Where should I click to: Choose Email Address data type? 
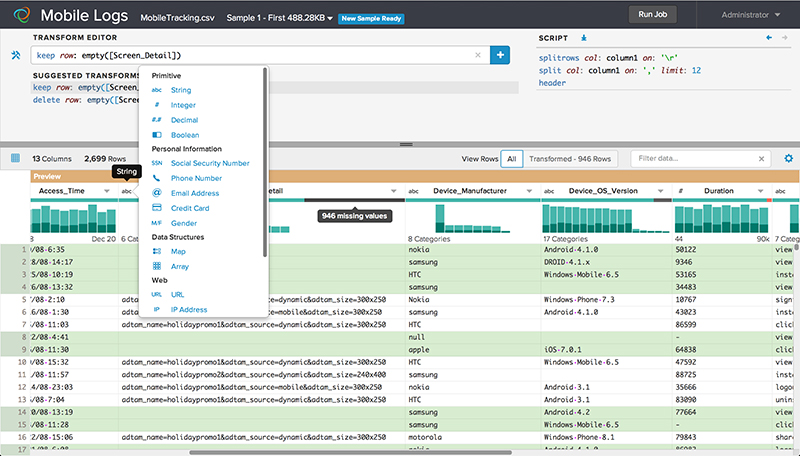[195, 193]
